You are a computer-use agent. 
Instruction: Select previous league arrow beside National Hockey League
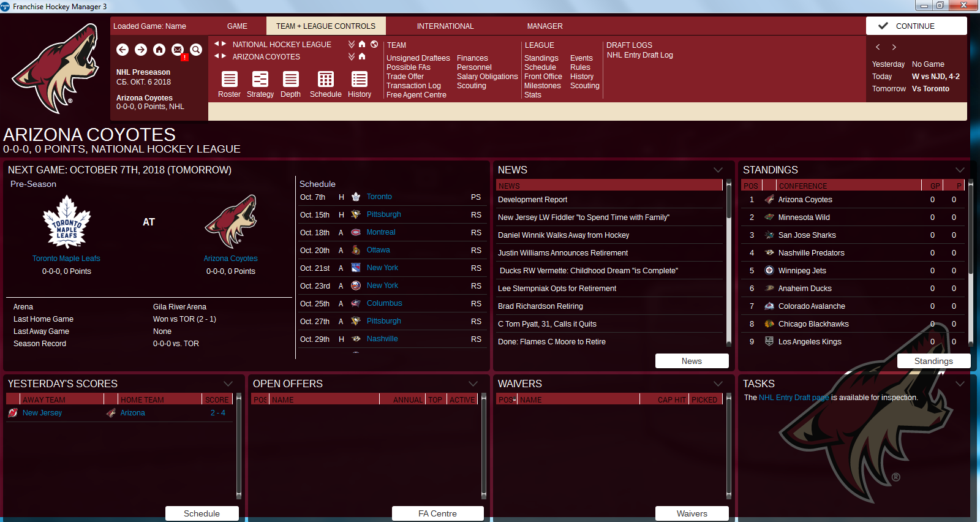click(217, 44)
